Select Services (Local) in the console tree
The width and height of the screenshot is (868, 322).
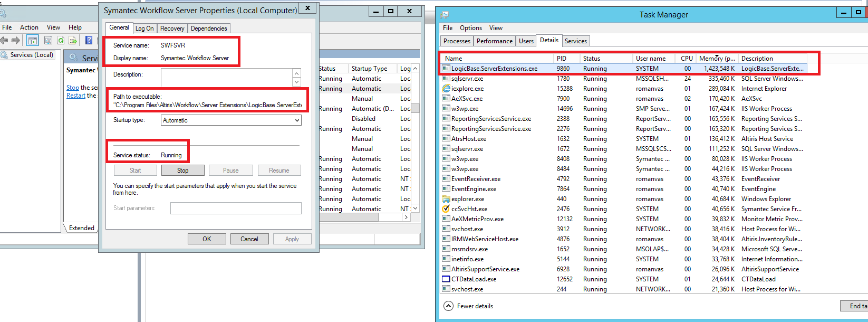click(32, 55)
